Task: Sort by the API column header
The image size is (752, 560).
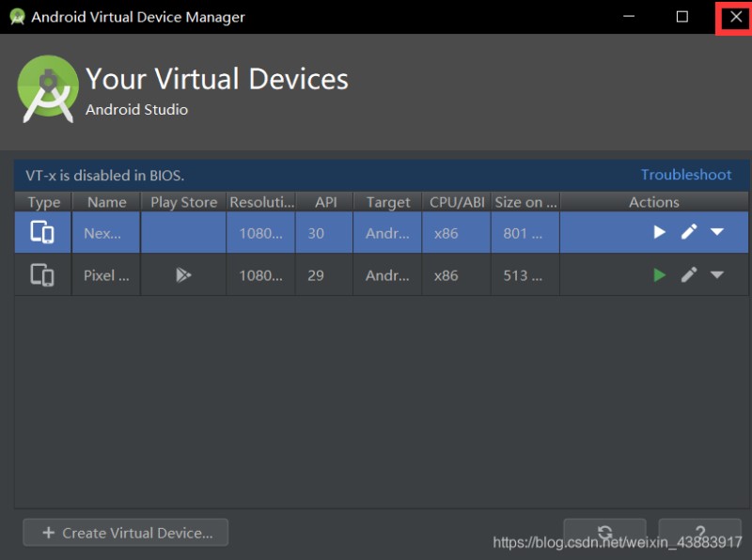Action: pyautogui.click(x=325, y=202)
